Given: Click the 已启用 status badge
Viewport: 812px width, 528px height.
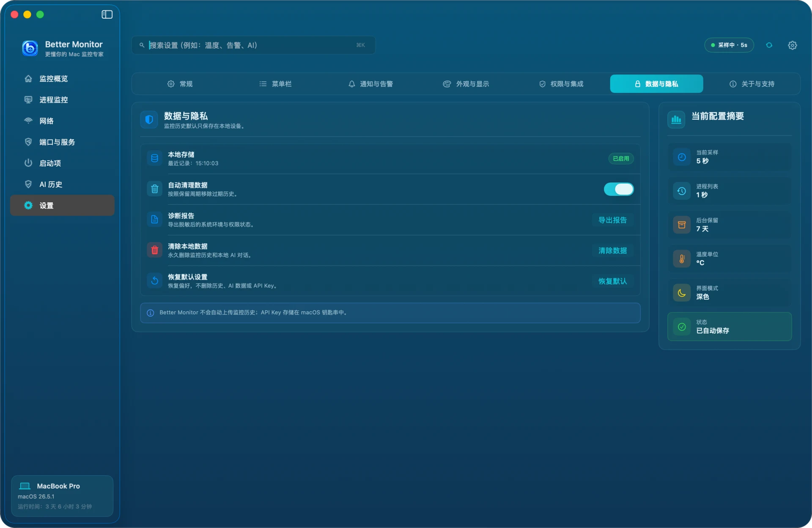Looking at the screenshot, I should pyautogui.click(x=621, y=158).
